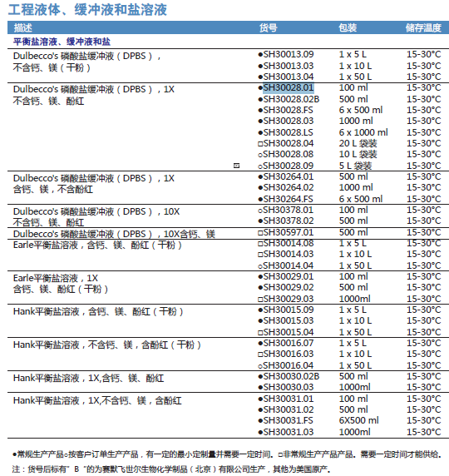Click catalog number SH30031.02
The image size is (449, 476).
click(289, 409)
